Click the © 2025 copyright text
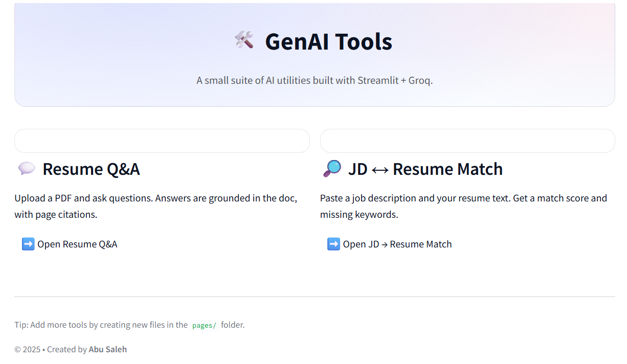The width and height of the screenshot is (627, 364). point(27,350)
